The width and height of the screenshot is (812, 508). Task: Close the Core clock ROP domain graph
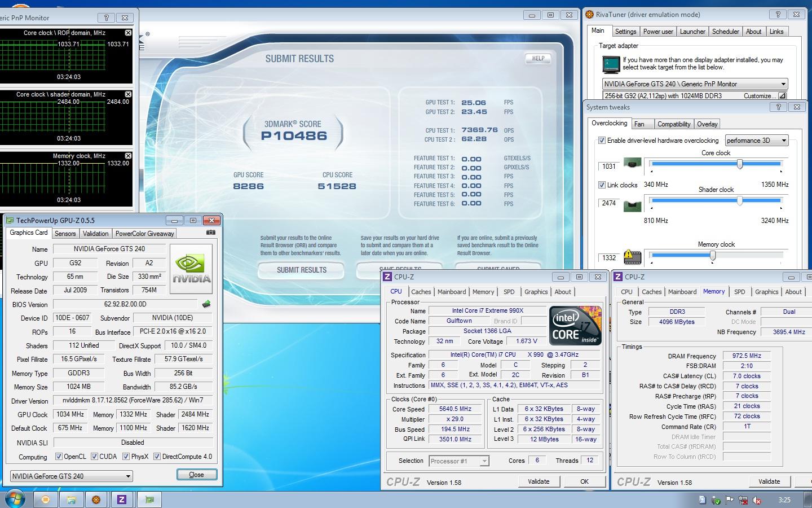click(128, 33)
